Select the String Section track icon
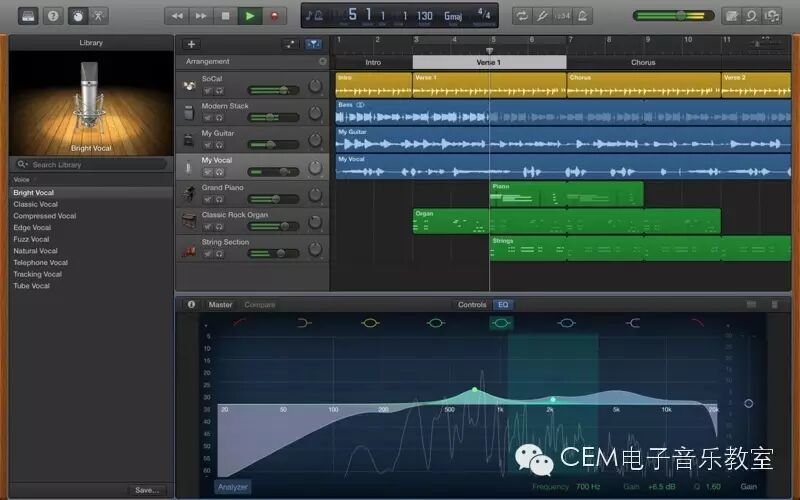This screenshot has height=500, width=800. [x=189, y=249]
